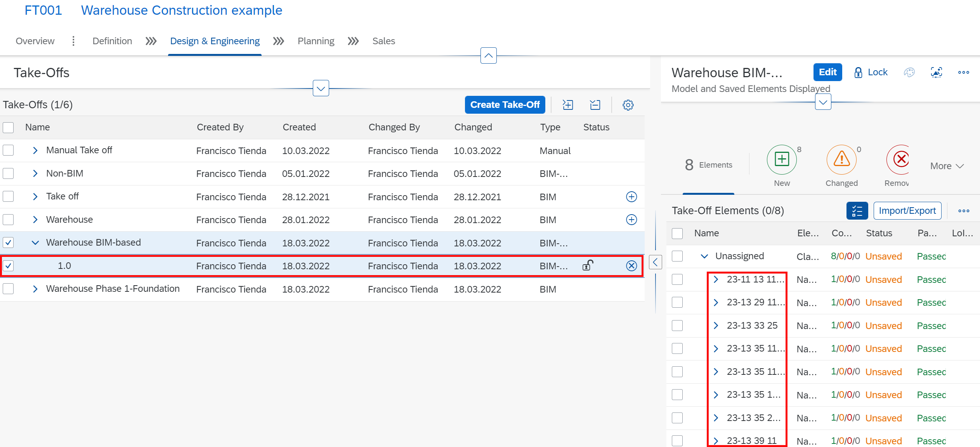Open the FT001 project link
Image resolution: width=980 pixels, height=447 pixels.
pyautogui.click(x=43, y=10)
